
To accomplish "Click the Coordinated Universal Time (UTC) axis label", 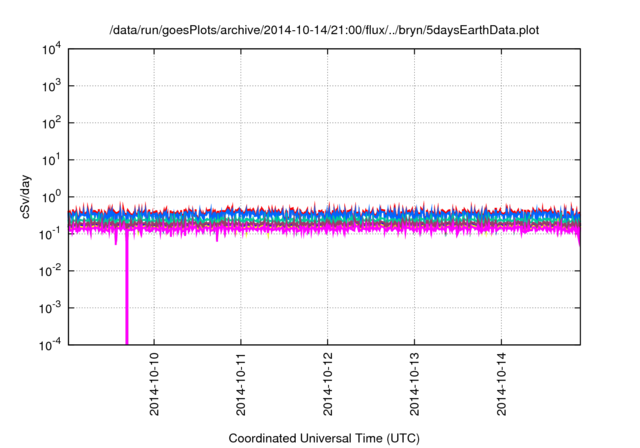I will pos(324,438).
